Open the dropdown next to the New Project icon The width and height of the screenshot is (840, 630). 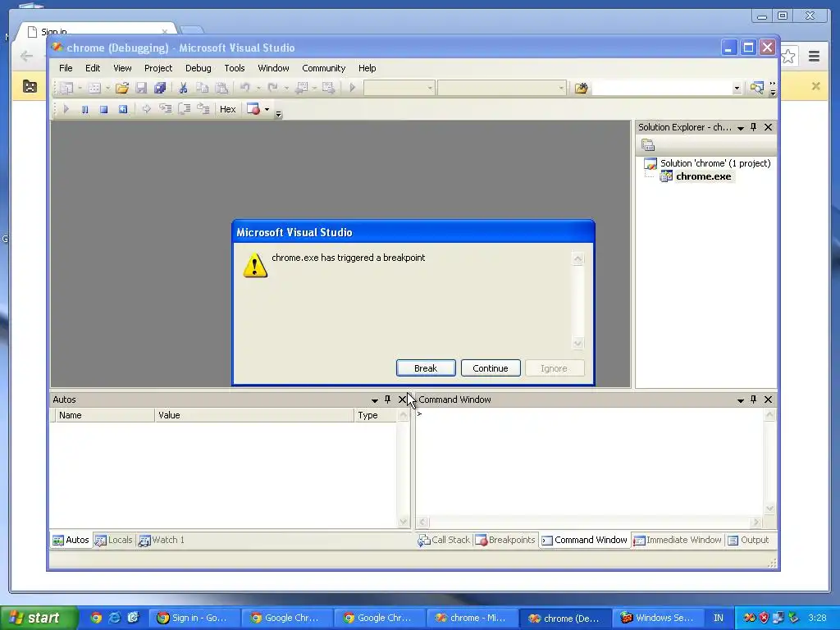(80, 88)
